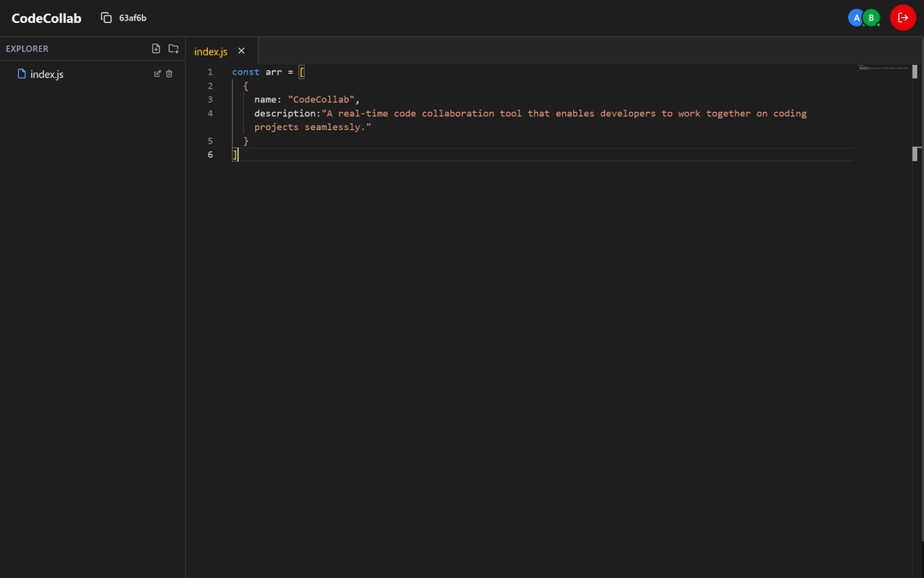Click the EXPLORER panel header

coord(27,49)
